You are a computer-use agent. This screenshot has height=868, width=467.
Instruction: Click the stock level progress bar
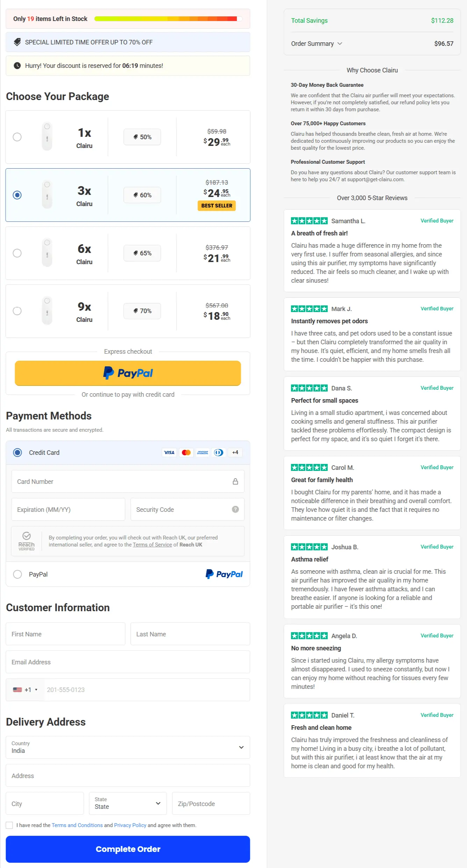pyautogui.click(x=167, y=19)
